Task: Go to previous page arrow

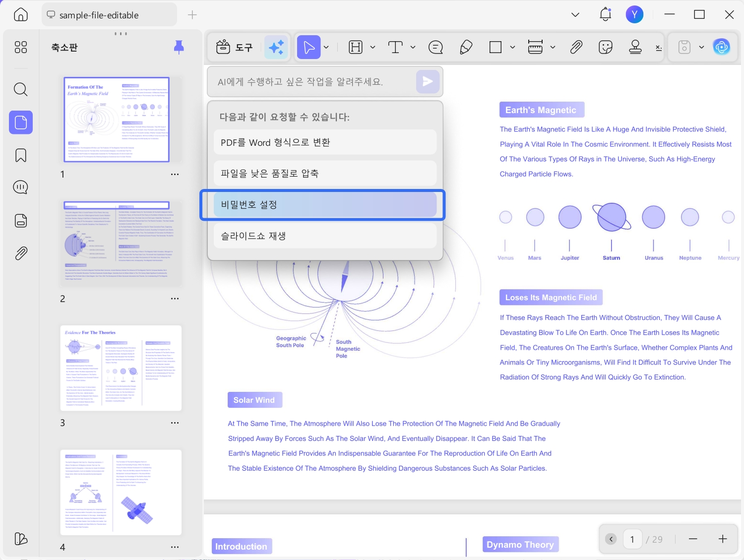Action: point(611,539)
